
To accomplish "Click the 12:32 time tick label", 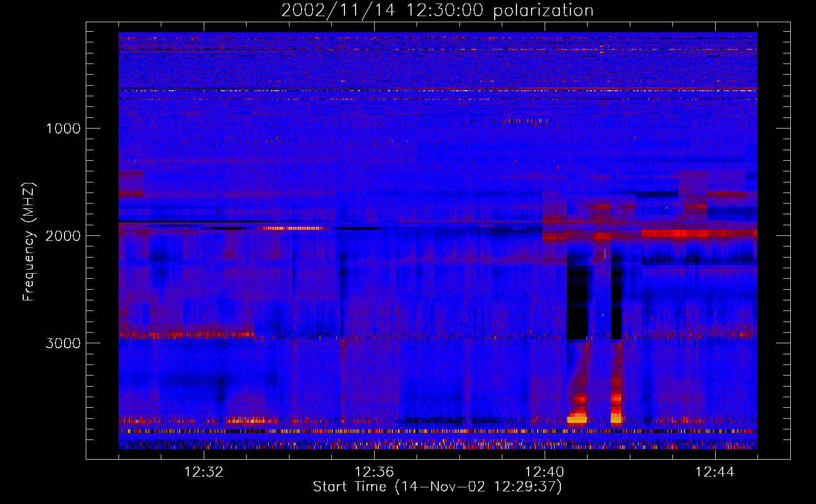I will pos(204,472).
